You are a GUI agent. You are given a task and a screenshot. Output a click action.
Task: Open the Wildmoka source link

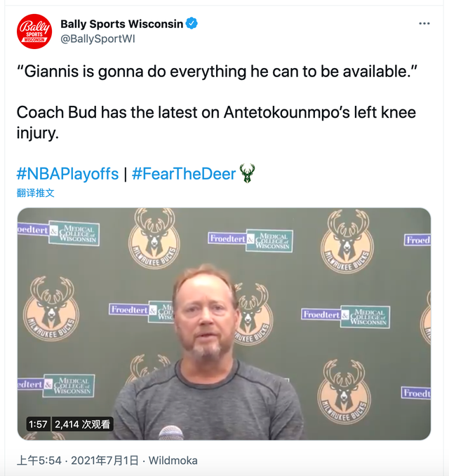coord(173,461)
